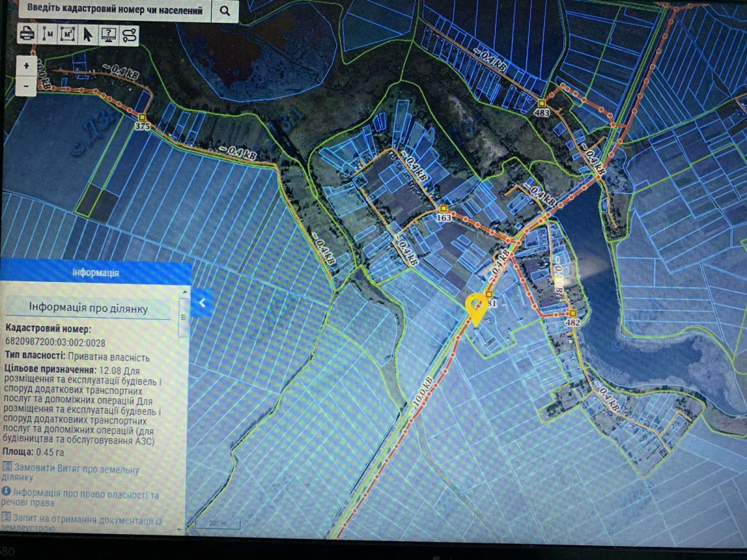Viewport: 747px width, 560px height.
Task: Collapse the information side panel
Action: click(x=202, y=303)
